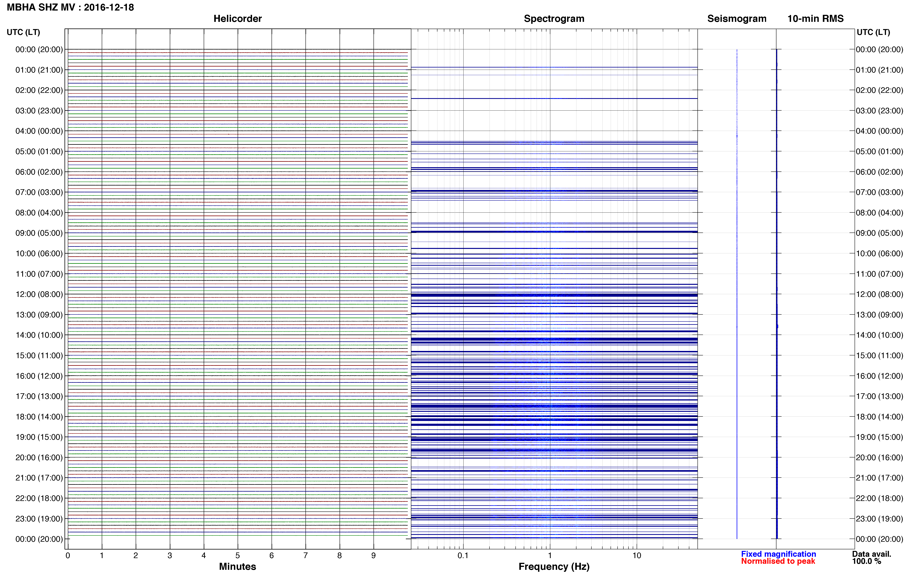Click the Seismogram column heading
Image resolution: width=924 pixels, height=578 pixels.
tap(737, 18)
